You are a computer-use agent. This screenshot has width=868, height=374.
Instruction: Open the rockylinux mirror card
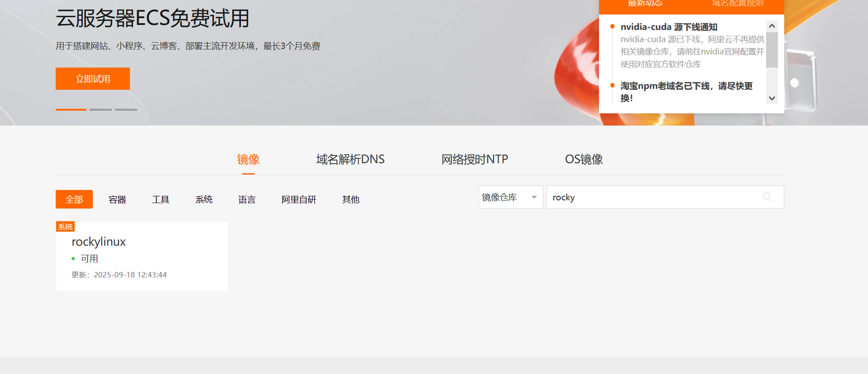(142, 256)
